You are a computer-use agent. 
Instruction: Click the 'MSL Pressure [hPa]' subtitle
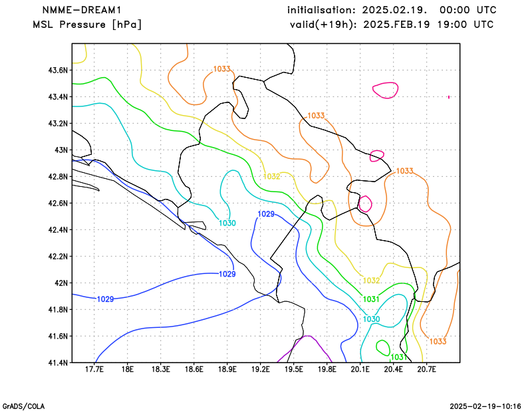(x=87, y=25)
